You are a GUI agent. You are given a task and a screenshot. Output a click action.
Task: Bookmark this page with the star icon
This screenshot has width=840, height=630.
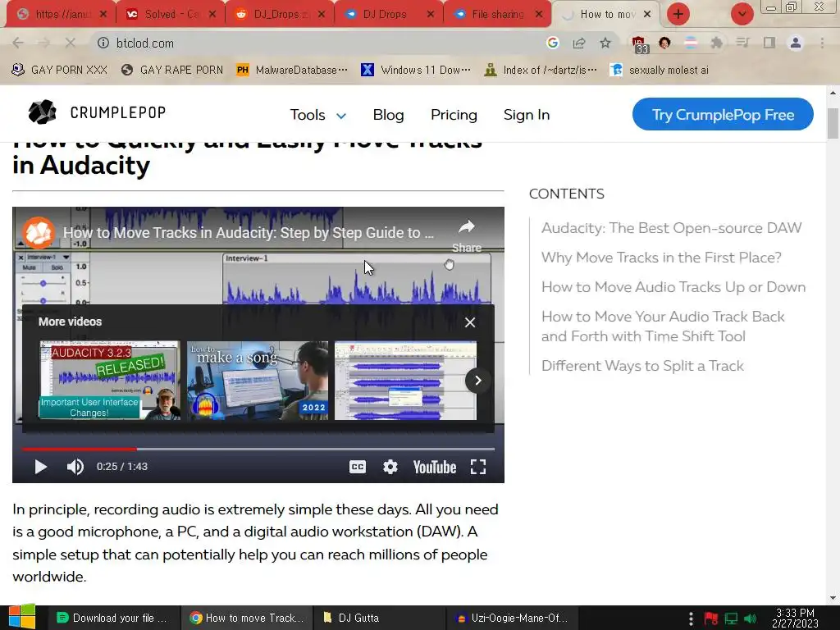tap(605, 43)
